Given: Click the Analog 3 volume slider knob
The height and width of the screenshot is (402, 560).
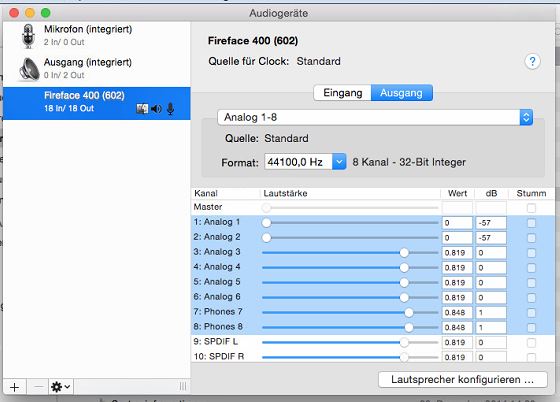Looking at the screenshot, I should point(404,253).
